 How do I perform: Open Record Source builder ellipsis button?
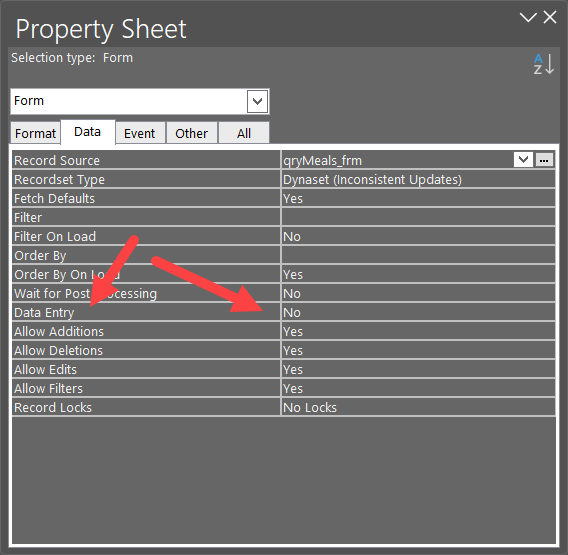click(544, 160)
